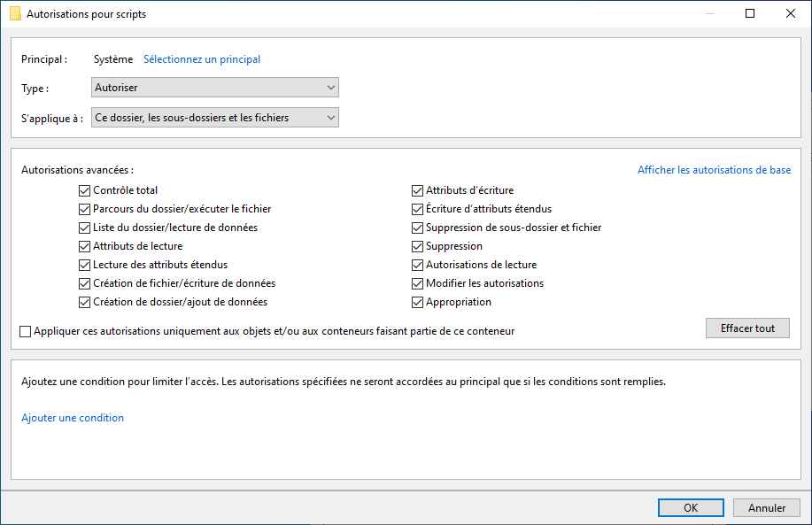Close the dialog with the X icon

point(790,13)
